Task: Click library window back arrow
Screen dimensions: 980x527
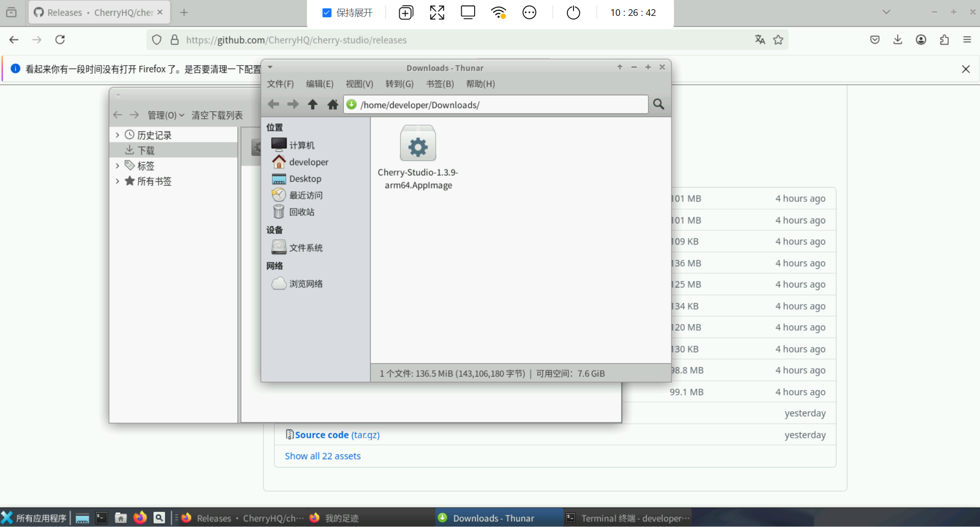Action: (x=117, y=115)
